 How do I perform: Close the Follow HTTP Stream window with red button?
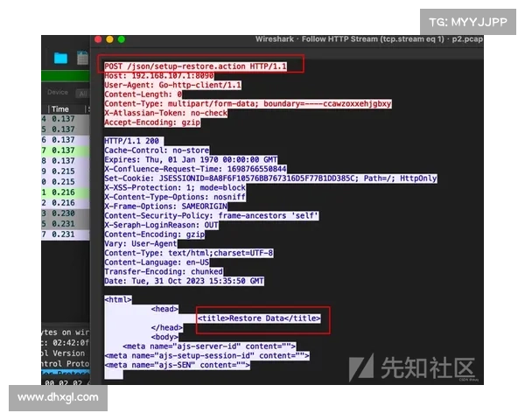click(98, 39)
